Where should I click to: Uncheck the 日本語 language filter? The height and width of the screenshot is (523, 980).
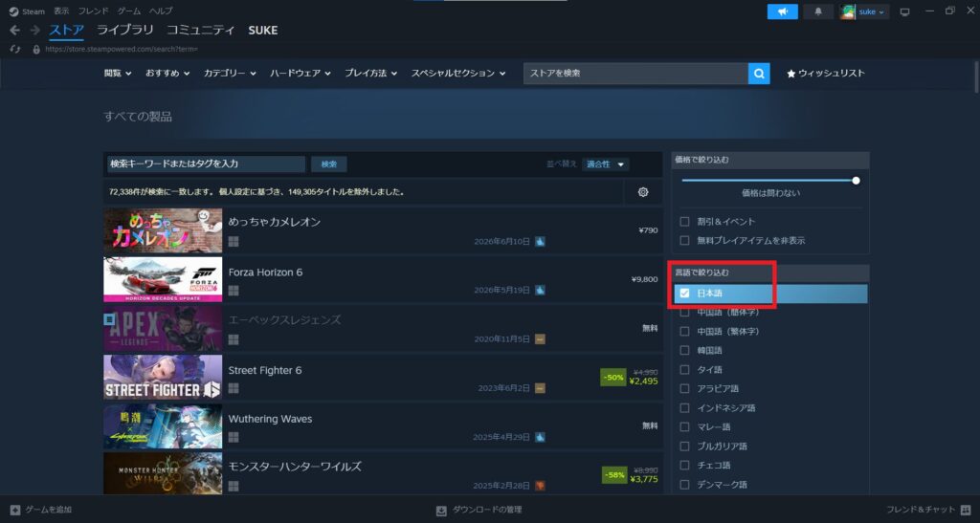tap(684, 293)
